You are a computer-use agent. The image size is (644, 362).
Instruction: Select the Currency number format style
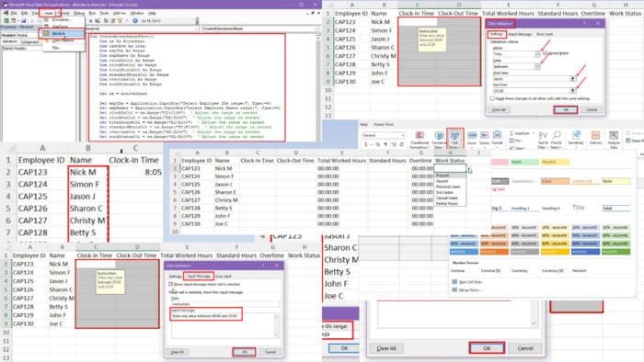519,271
